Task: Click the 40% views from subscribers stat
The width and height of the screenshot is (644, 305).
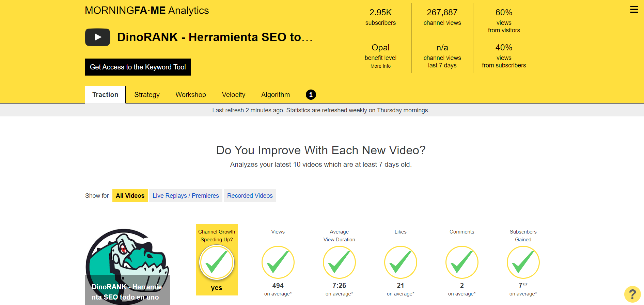Action: [504, 56]
